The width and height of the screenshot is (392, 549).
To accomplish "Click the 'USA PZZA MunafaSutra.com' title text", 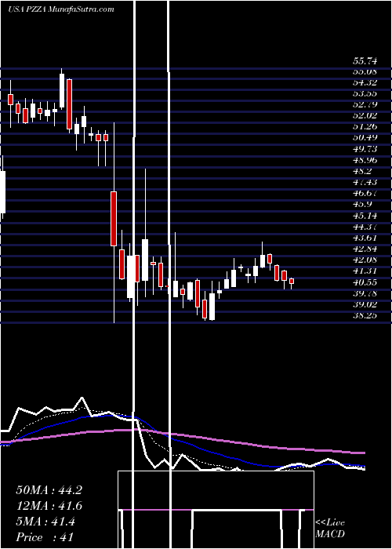I will (x=61, y=9).
